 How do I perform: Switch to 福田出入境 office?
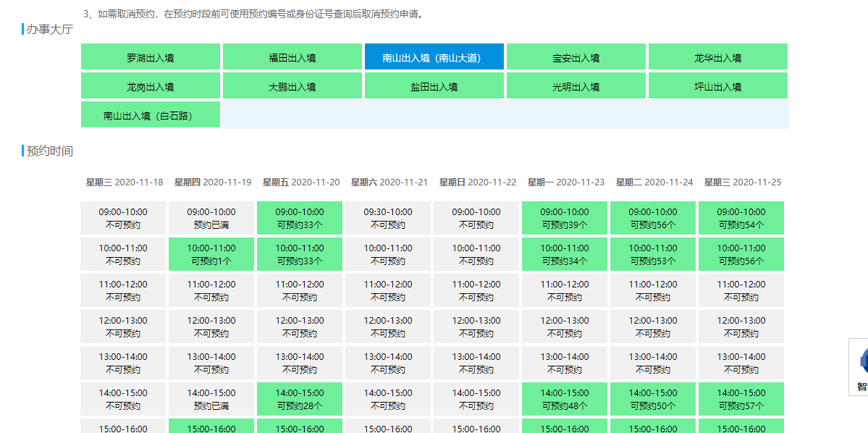click(x=292, y=56)
